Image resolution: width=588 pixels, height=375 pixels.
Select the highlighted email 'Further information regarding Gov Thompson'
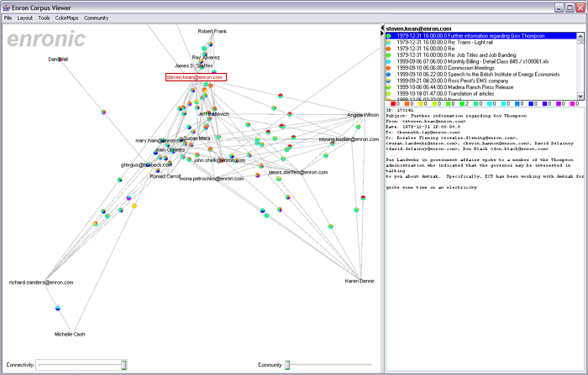(x=481, y=36)
